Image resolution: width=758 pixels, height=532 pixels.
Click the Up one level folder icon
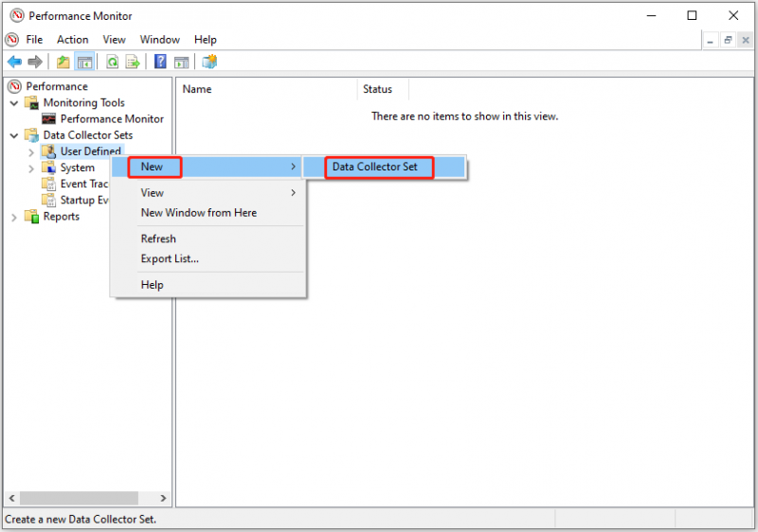point(63,62)
